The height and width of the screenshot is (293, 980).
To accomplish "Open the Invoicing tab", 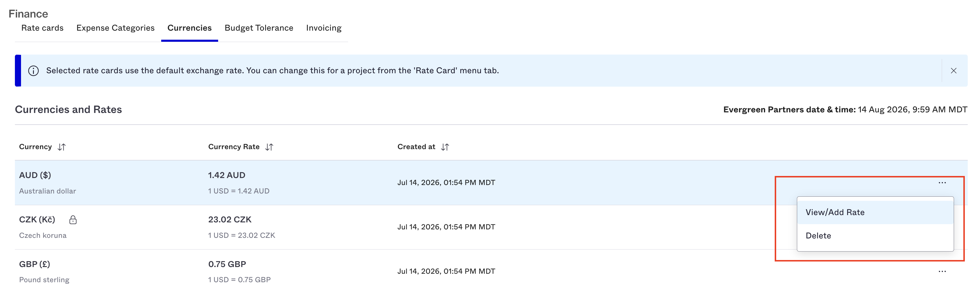I will click(x=324, y=28).
